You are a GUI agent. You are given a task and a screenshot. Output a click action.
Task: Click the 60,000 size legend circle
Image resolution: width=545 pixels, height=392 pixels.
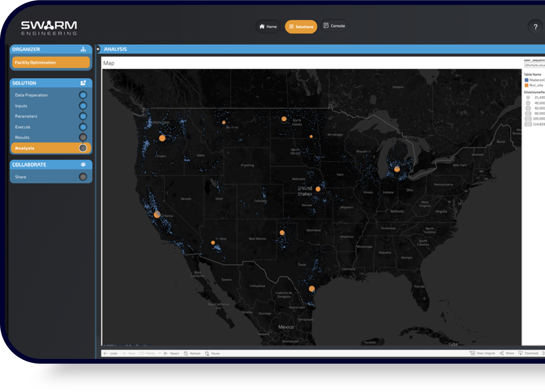point(528,108)
